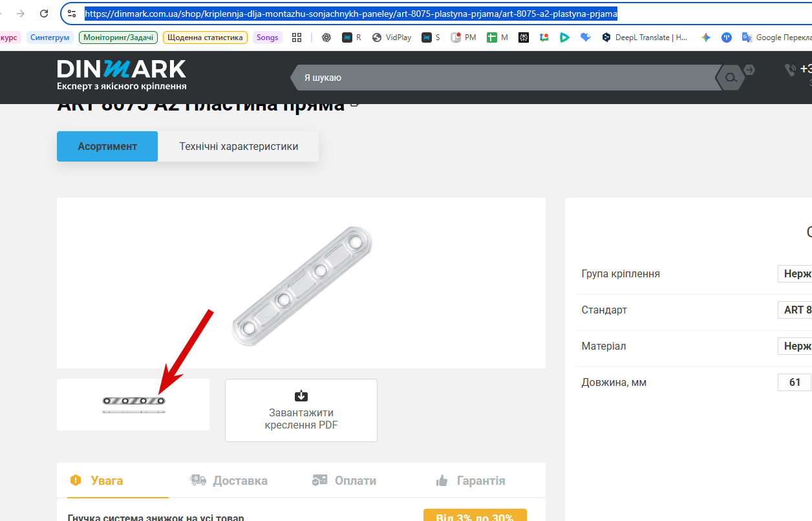The width and height of the screenshot is (812, 521).
Task: Open the Songs bookmark
Action: [267, 37]
